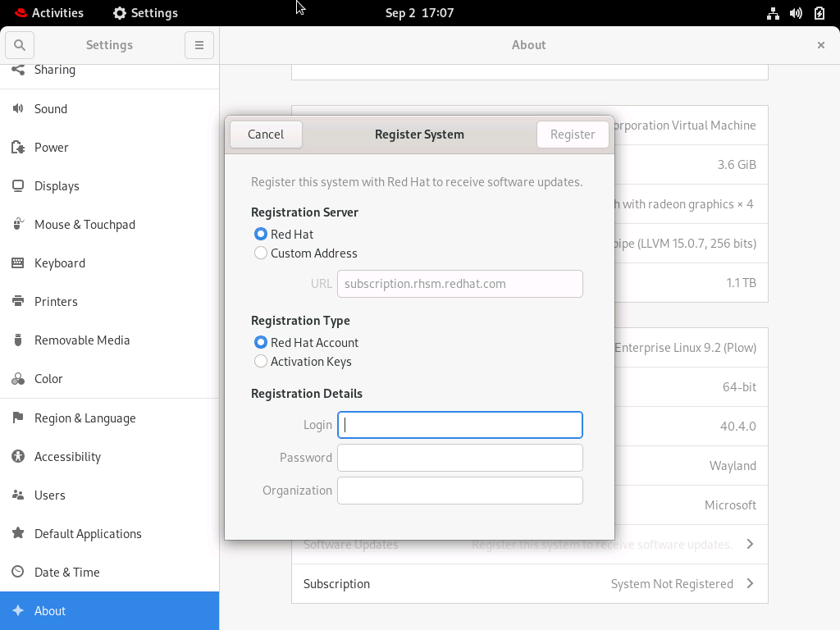Click the Power icon in sidebar
This screenshot has height=630, width=840.
(x=18, y=148)
